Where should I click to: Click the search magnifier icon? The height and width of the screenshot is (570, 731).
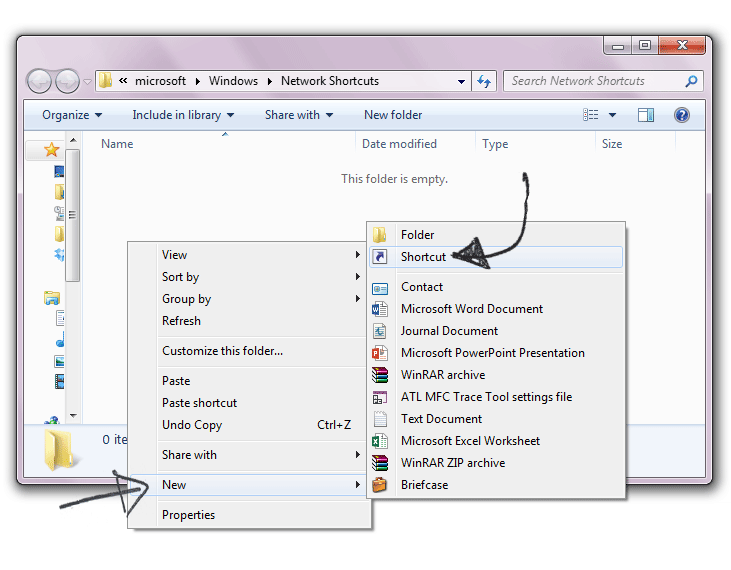pos(691,81)
